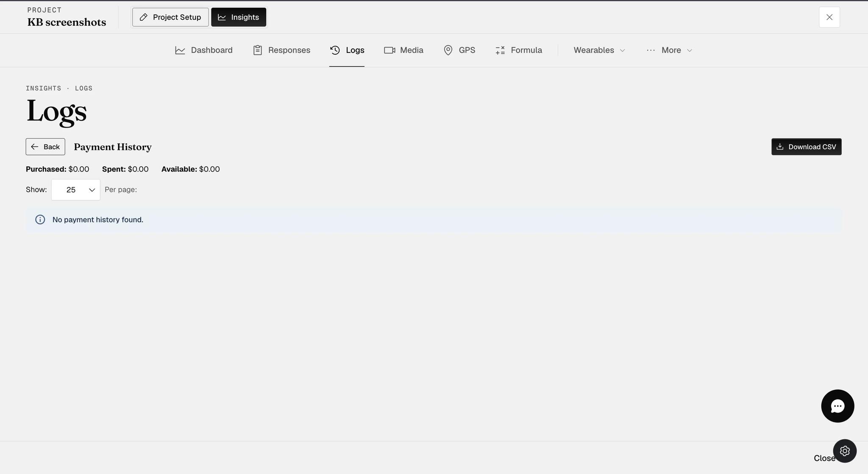Viewport: 868px width, 474px height.
Task: Open the Dashboard tab
Action: coord(204,50)
